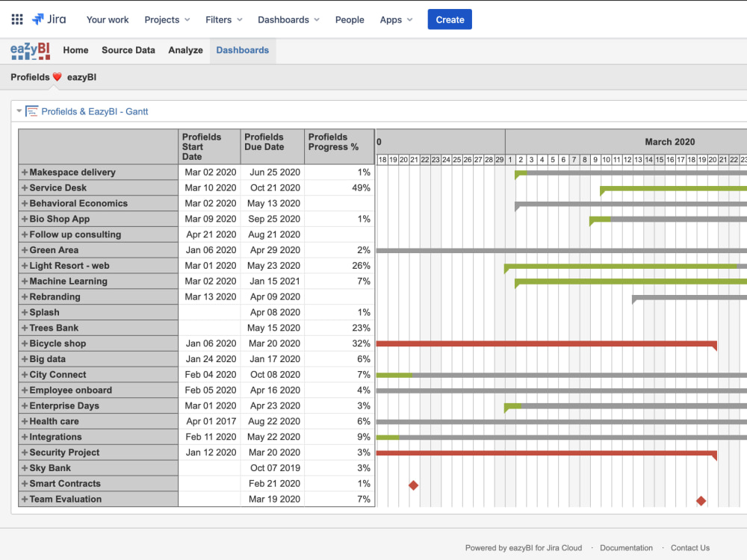Image resolution: width=747 pixels, height=560 pixels.
Task: Open the Filters dropdown
Action: click(224, 19)
